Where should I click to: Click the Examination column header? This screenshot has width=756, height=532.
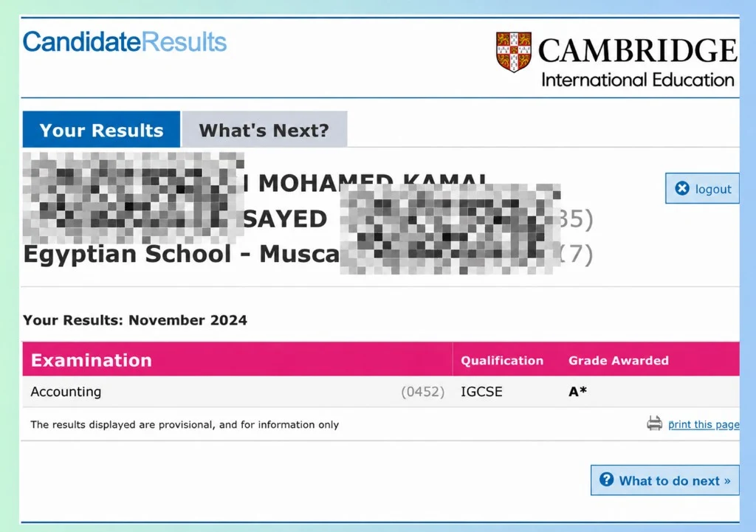pos(91,360)
